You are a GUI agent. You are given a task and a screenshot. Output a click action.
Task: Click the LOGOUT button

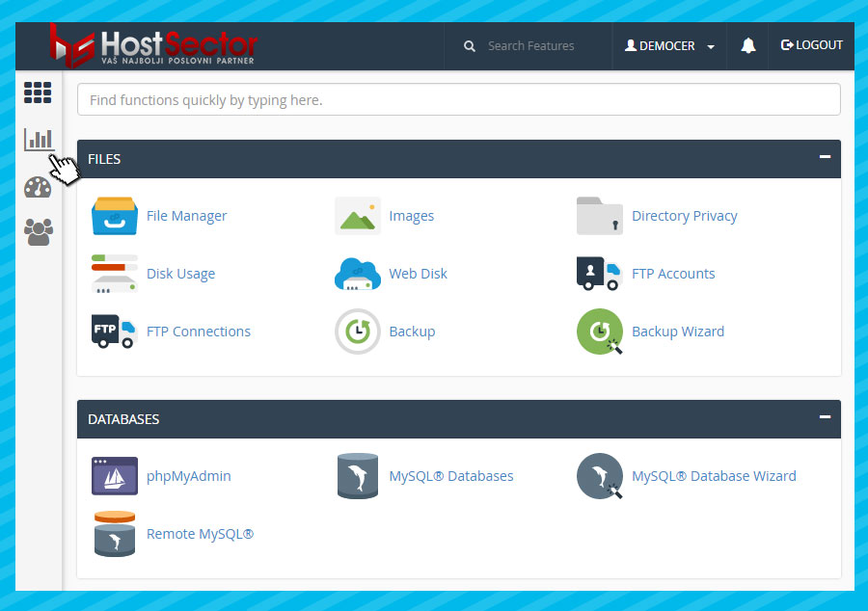pyautogui.click(x=811, y=45)
